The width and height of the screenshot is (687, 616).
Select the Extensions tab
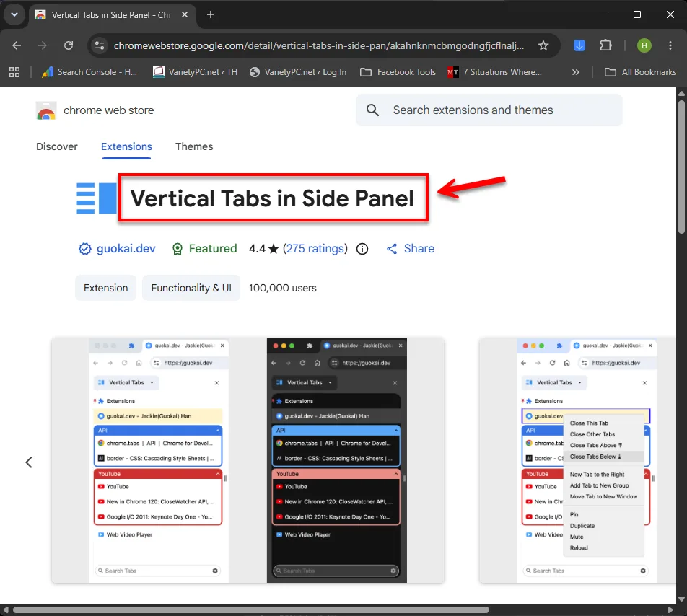(x=126, y=146)
